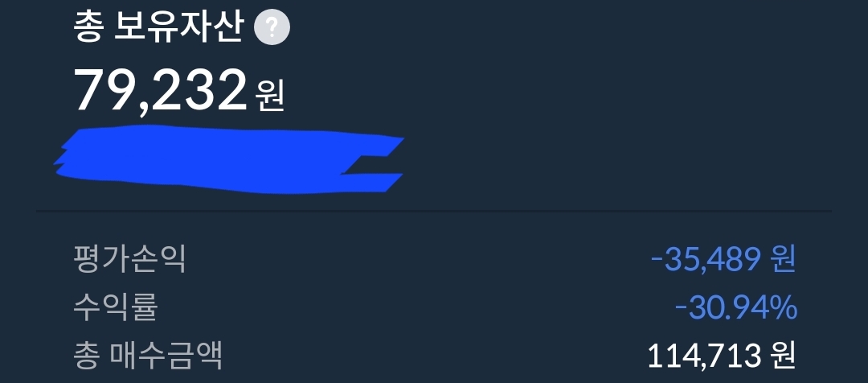
Task: Select the 평가손익 label
Action: [129, 259]
